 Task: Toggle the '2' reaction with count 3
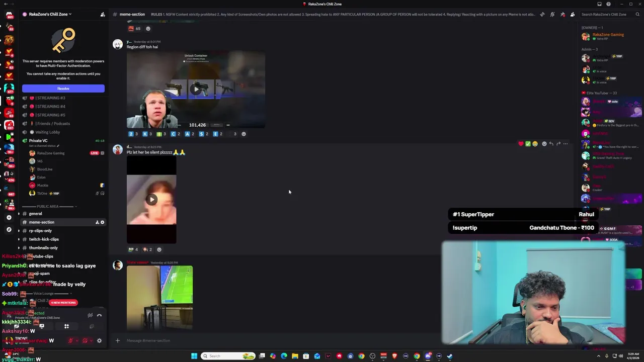click(133, 134)
